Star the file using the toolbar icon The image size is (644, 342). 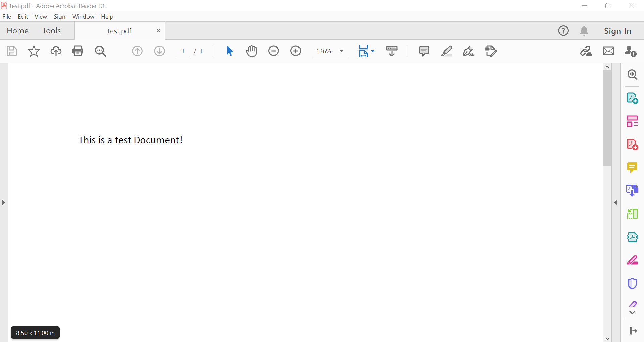click(34, 51)
